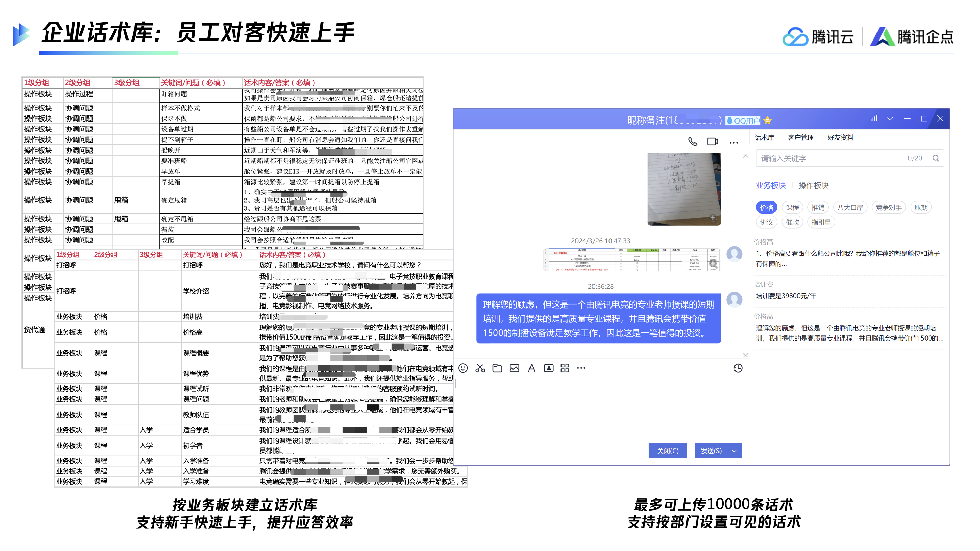Switch to the 话术库 tab

tap(764, 137)
